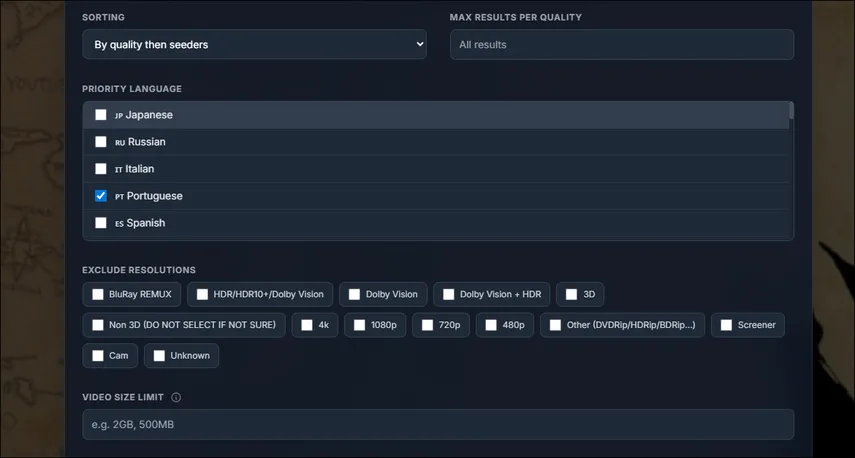Click the Video Size Limit info icon
The width and height of the screenshot is (855, 458).
pyautogui.click(x=176, y=397)
